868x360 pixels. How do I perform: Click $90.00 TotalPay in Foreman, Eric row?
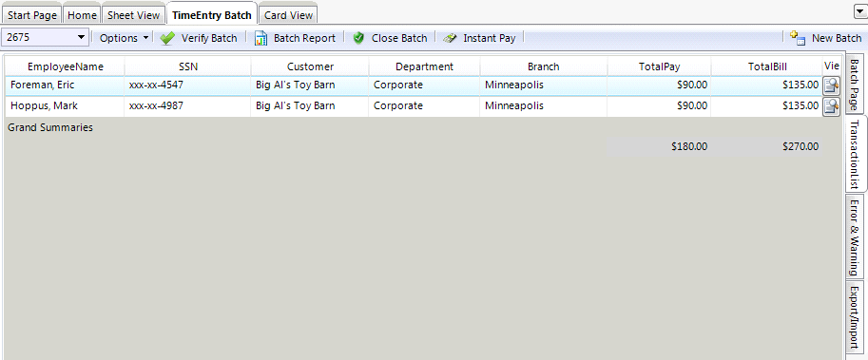pyautogui.click(x=659, y=85)
